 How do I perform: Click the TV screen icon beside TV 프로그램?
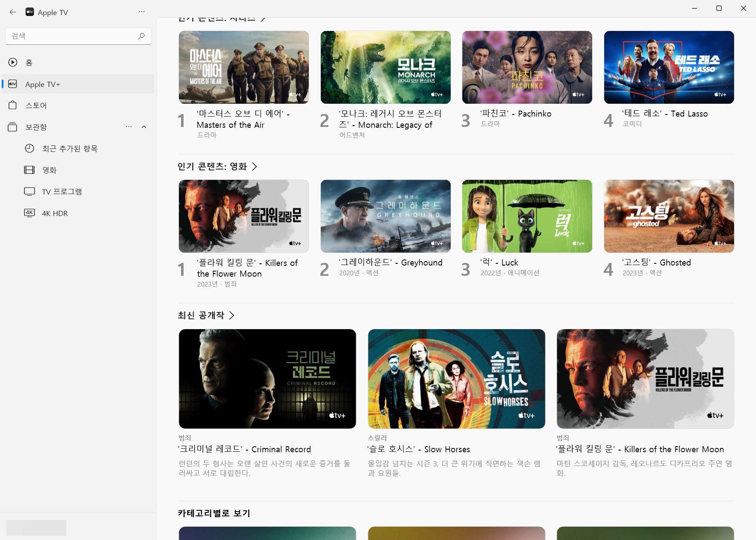click(x=29, y=191)
